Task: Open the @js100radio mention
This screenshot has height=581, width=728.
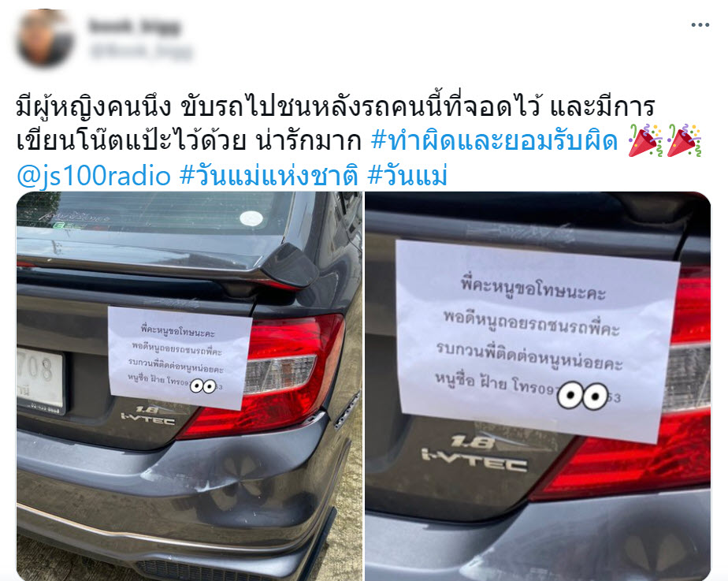Action: tap(94, 177)
